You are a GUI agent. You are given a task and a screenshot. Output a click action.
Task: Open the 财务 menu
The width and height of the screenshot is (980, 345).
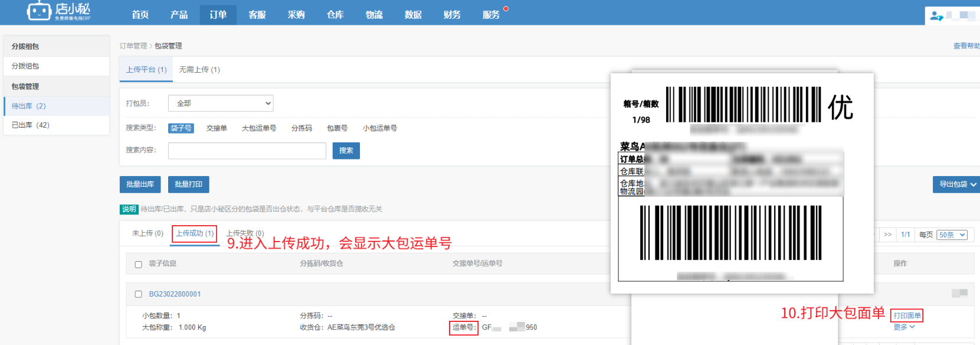coord(452,15)
